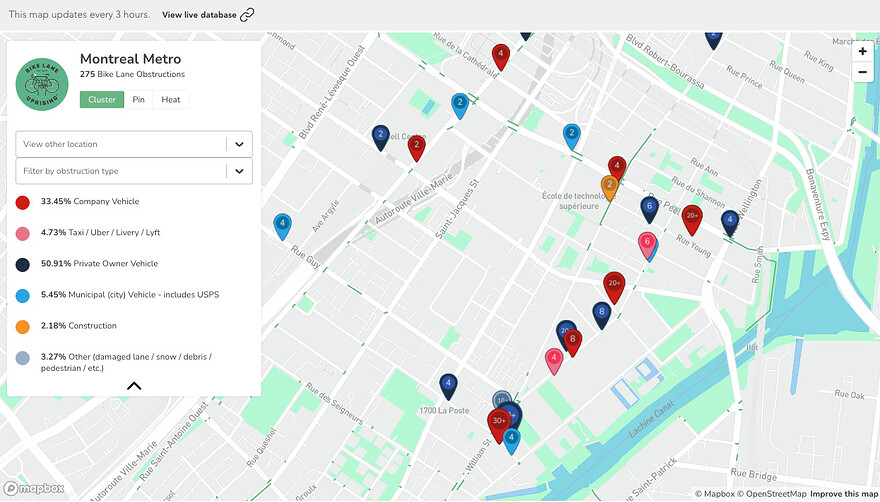Viewport: 880px width, 502px height.
Task: Switch to Heat map view
Action: tap(171, 100)
